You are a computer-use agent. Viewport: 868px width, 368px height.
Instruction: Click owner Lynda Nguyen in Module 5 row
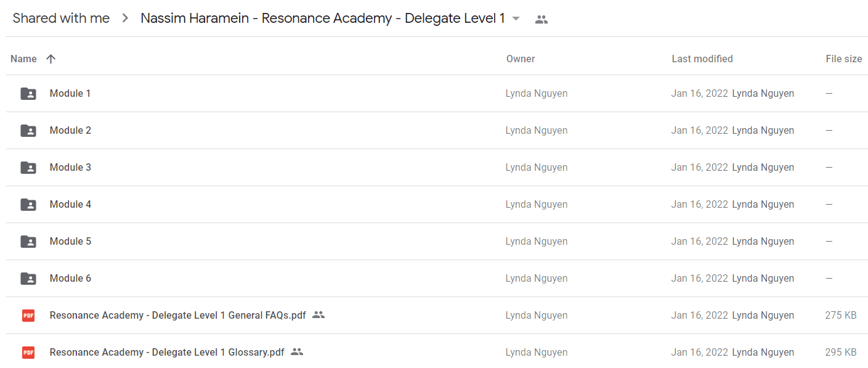coord(537,242)
